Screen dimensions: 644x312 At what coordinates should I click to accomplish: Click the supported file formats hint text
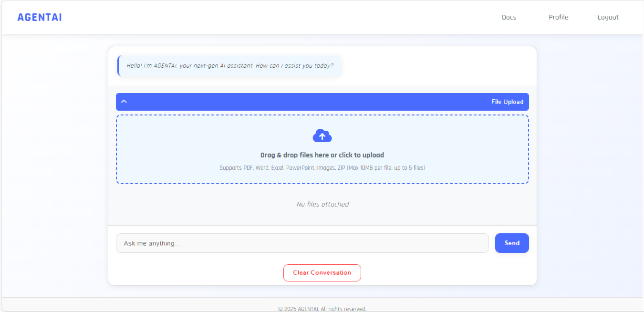tap(322, 167)
